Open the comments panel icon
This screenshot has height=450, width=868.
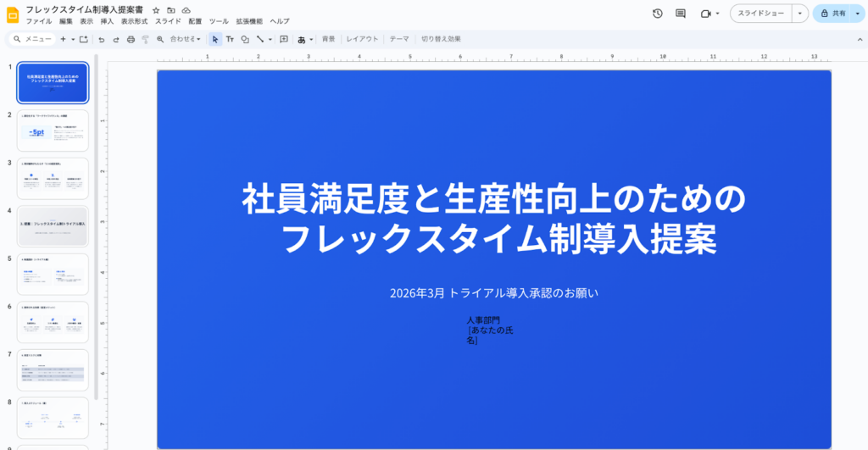coord(680,14)
